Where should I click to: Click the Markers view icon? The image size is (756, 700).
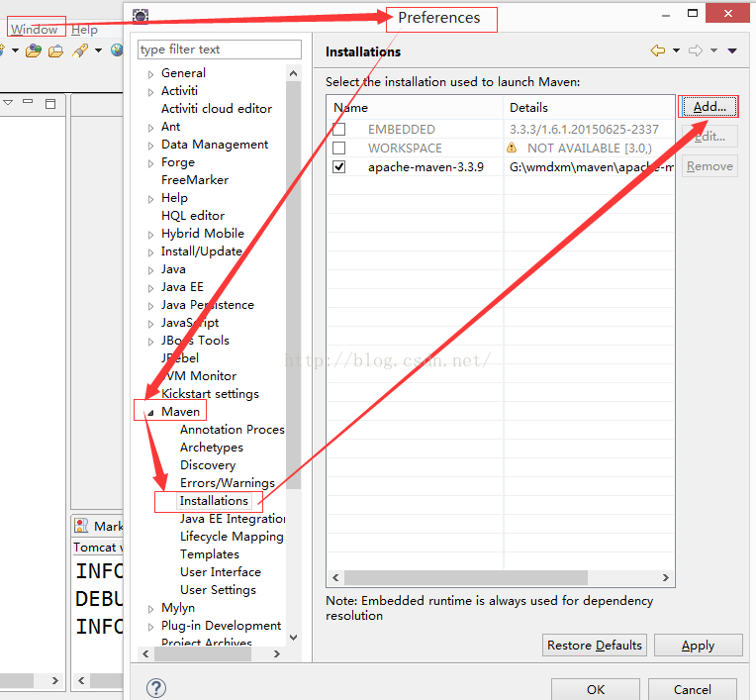[x=81, y=526]
